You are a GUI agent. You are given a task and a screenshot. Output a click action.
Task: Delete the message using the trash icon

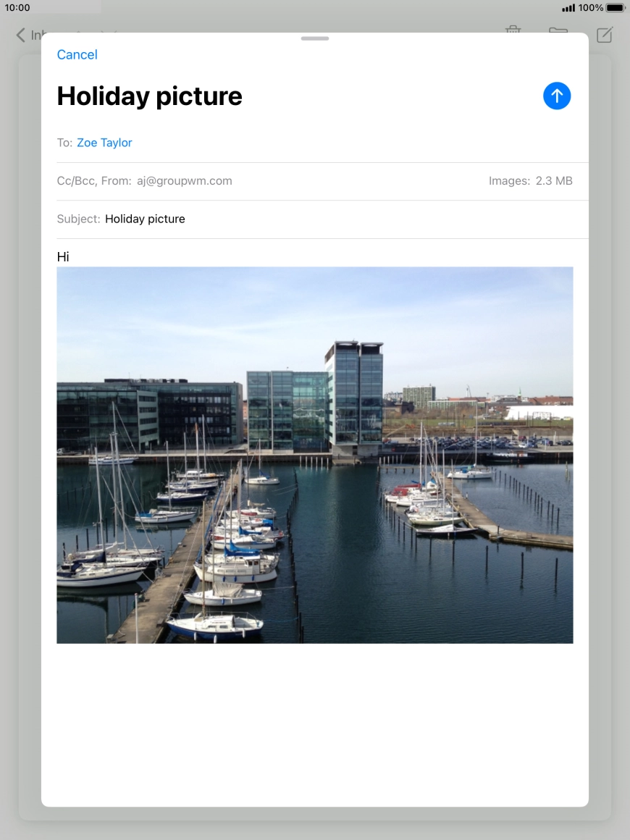coord(513,34)
